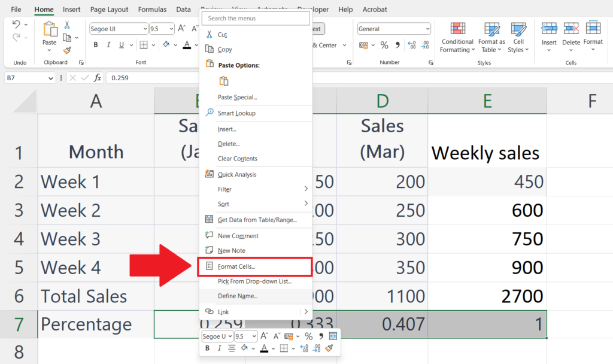Toggle Underline in the ribbon Font group
613x364 pixels.
click(122, 45)
